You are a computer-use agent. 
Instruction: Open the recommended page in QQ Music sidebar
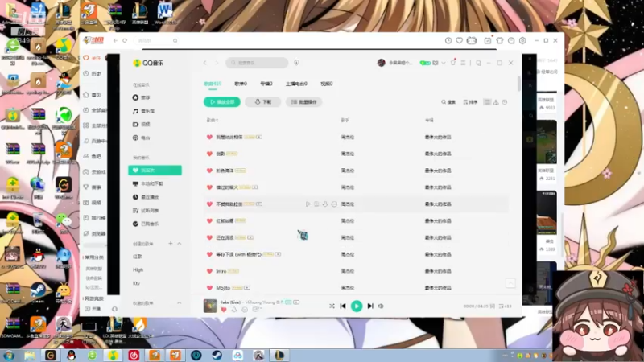[x=142, y=97]
